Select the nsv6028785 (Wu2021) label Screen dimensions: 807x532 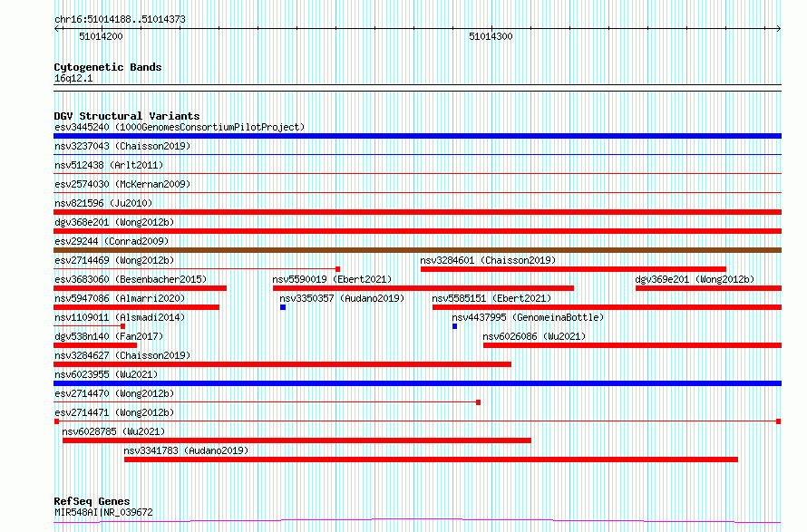(x=113, y=431)
